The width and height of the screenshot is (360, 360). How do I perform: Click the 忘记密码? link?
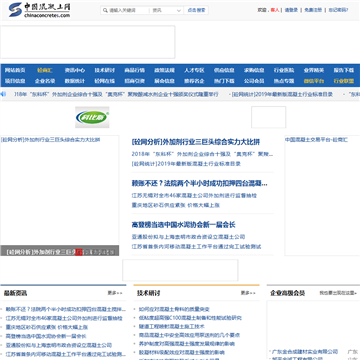338,10
